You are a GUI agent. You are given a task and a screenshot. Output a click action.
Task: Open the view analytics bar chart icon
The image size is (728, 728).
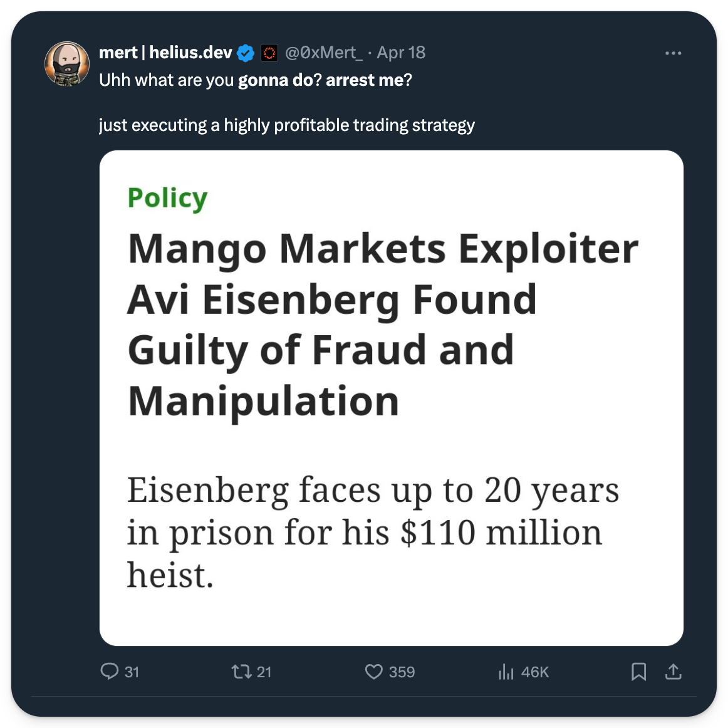[506, 672]
